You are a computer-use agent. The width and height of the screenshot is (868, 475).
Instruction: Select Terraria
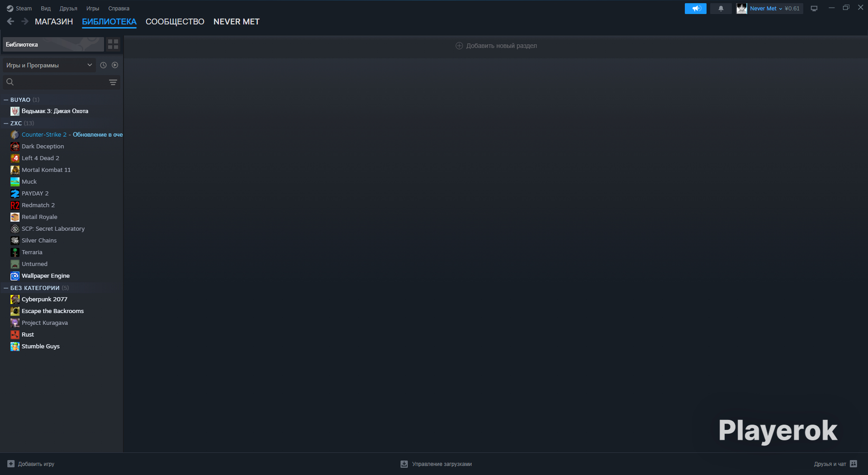pyautogui.click(x=32, y=252)
